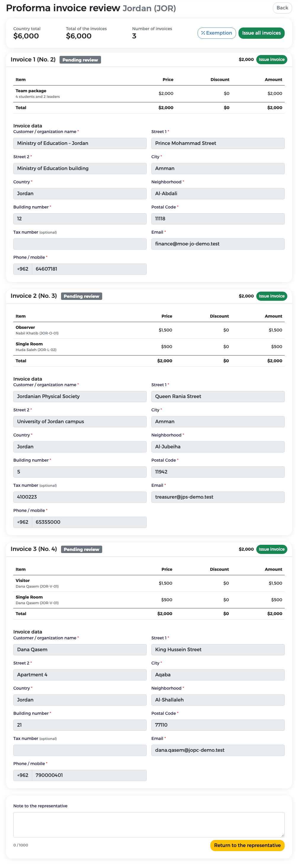Click the phone number 65355000 field

[89, 522]
